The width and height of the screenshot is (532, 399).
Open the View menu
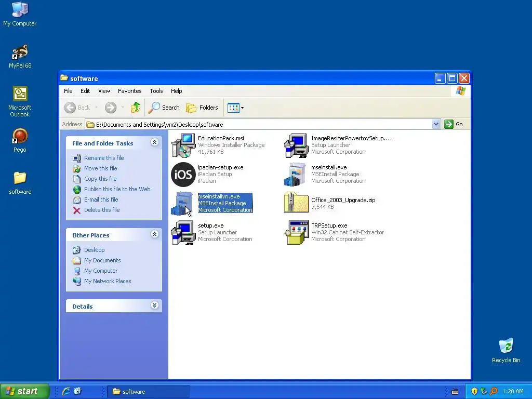[x=104, y=91]
